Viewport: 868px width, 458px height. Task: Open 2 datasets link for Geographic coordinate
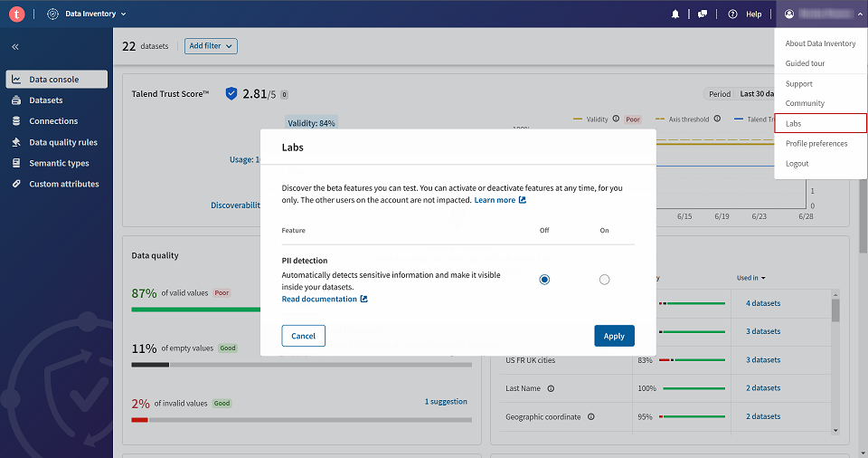(763, 416)
